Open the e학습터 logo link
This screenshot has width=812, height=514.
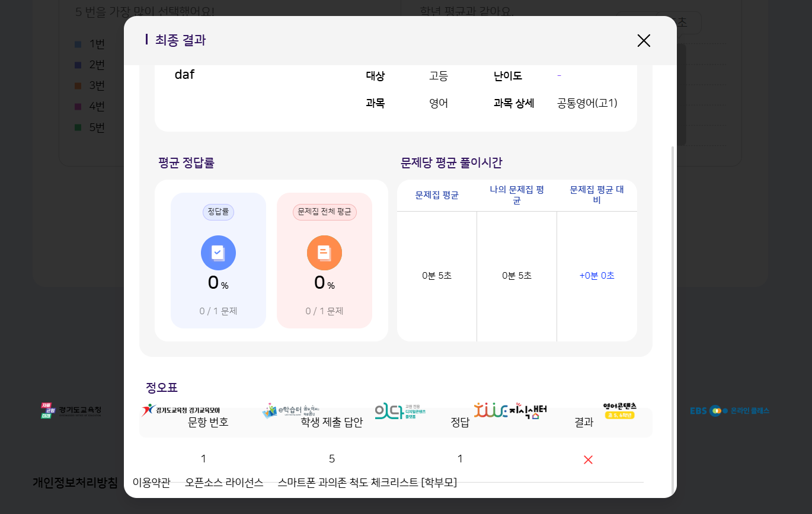coord(290,410)
